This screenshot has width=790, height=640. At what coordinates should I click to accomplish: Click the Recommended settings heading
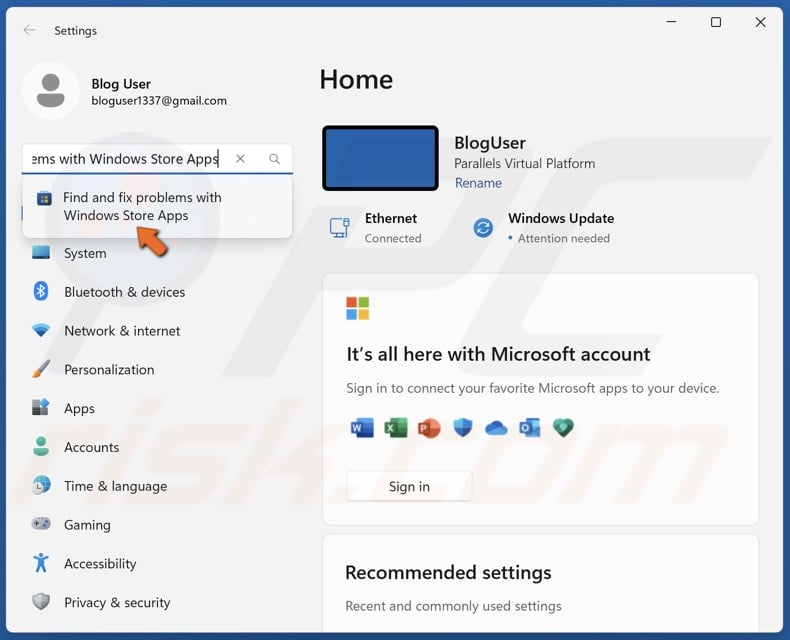(448, 572)
